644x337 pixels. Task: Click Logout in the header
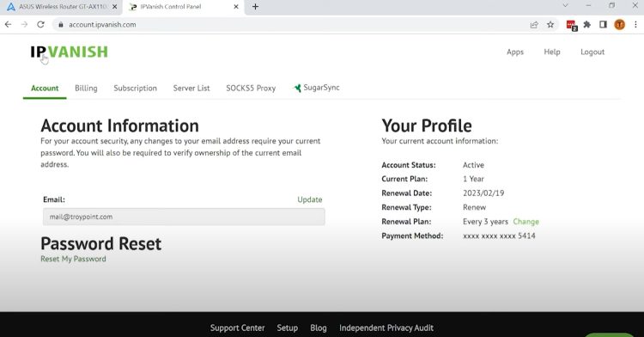pyautogui.click(x=592, y=52)
